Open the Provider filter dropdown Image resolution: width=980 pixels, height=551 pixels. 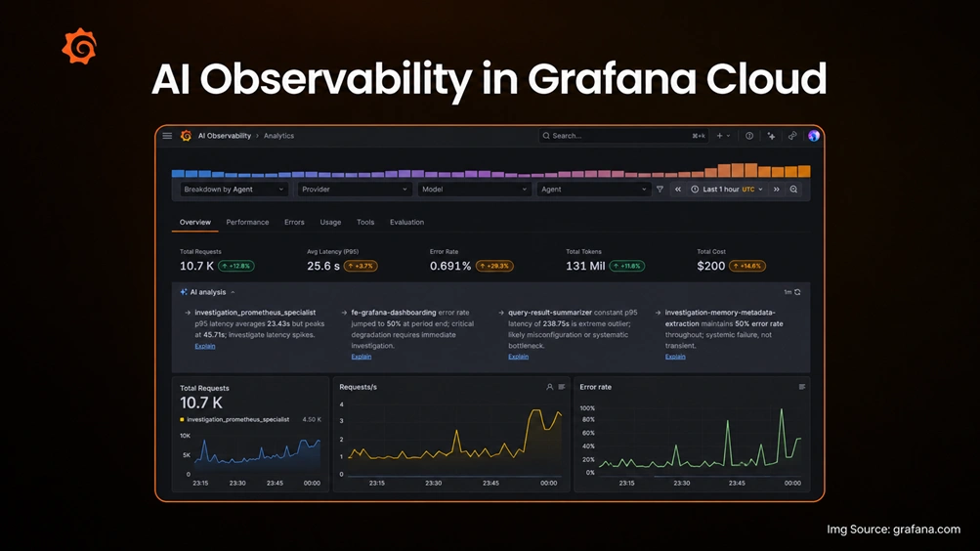click(355, 190)
